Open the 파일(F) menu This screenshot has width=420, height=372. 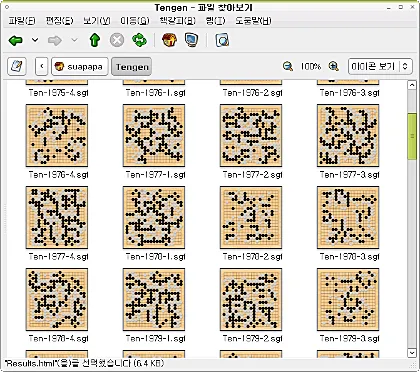click(x=22, y=21)
